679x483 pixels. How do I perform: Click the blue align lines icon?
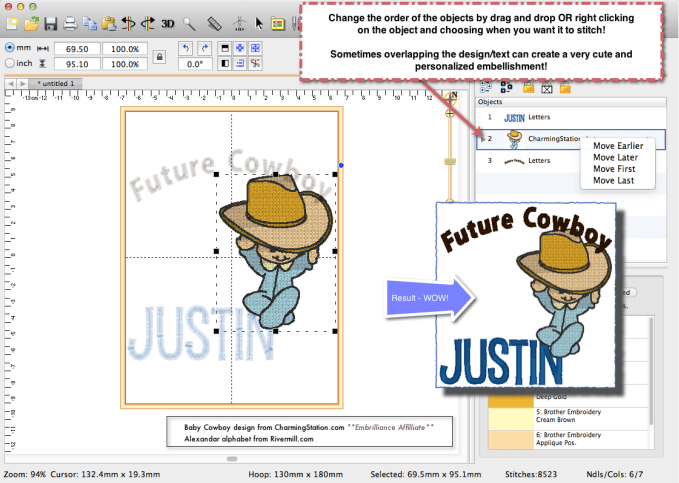pyautogui.click(x=240, y=64)
